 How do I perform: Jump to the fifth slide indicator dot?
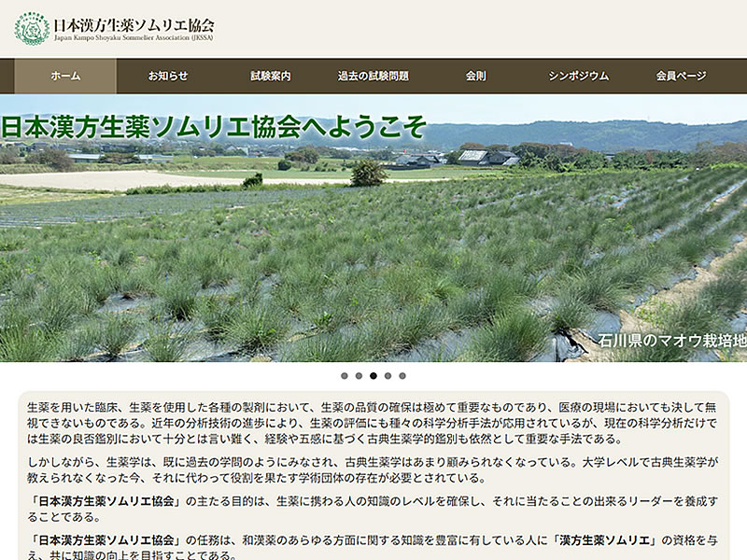tap(403, 374)
